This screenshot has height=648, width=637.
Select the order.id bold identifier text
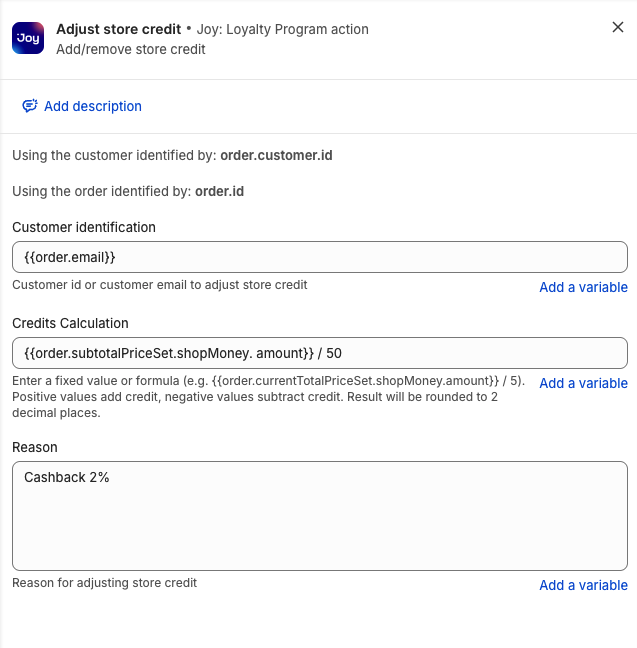(219, 191)
